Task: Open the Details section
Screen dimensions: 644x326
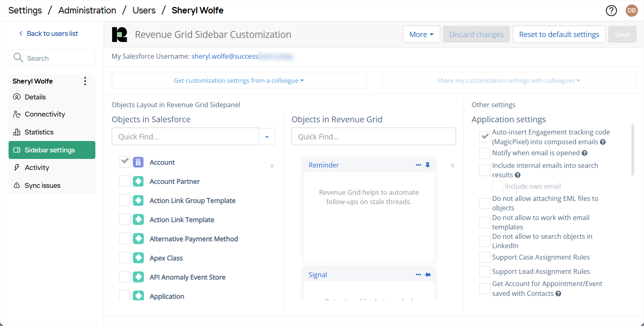Action: point(52,97)
